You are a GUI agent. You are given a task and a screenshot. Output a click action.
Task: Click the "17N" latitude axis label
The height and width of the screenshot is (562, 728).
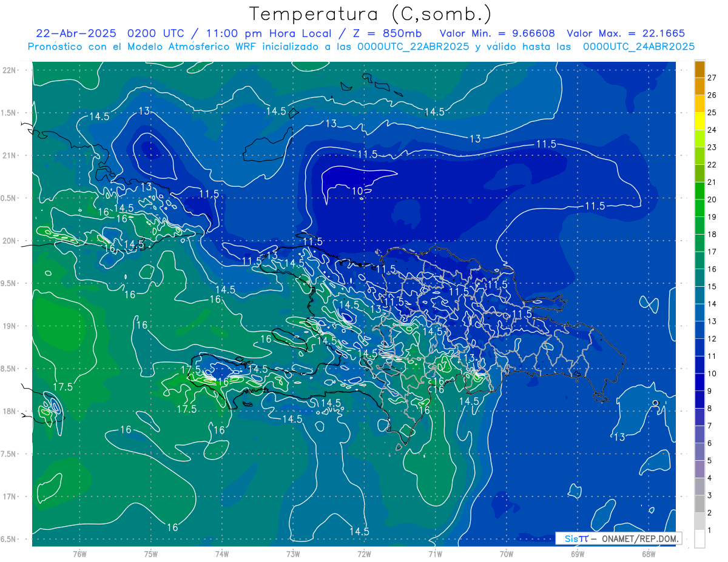click(x=9, y=497)
